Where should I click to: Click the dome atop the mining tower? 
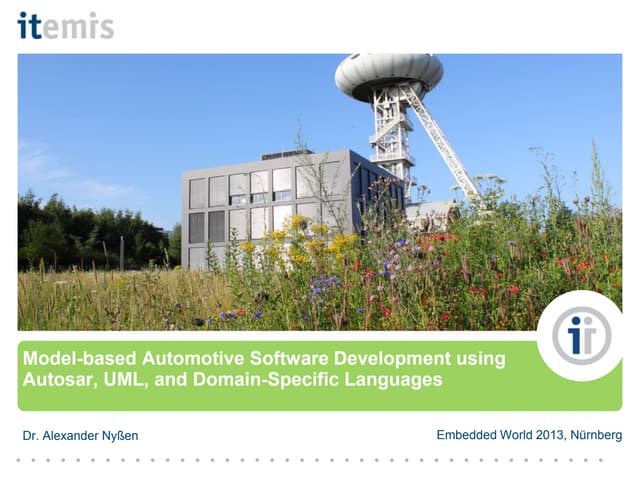(389, 72)
